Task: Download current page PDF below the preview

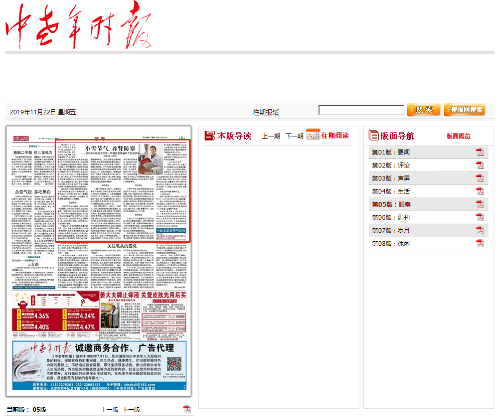Action: point(187,409)
